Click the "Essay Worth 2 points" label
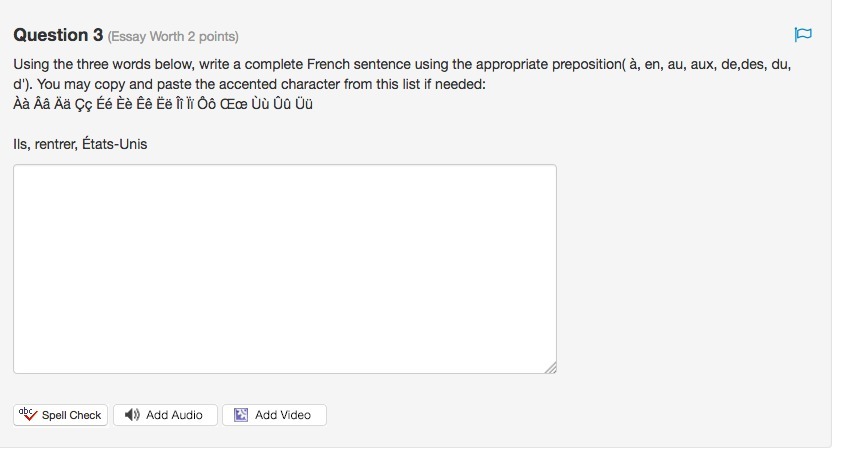850x455 pixels. (x=173, y=37)
